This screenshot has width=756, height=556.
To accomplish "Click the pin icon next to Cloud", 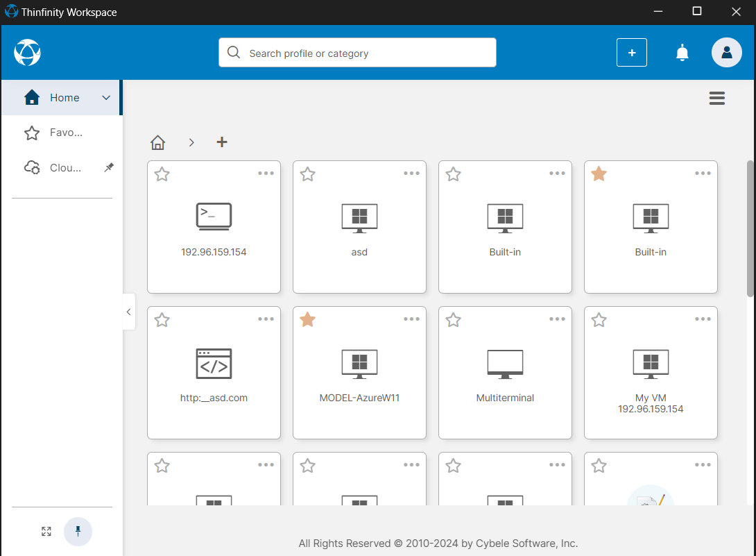I will coord(109,167).
